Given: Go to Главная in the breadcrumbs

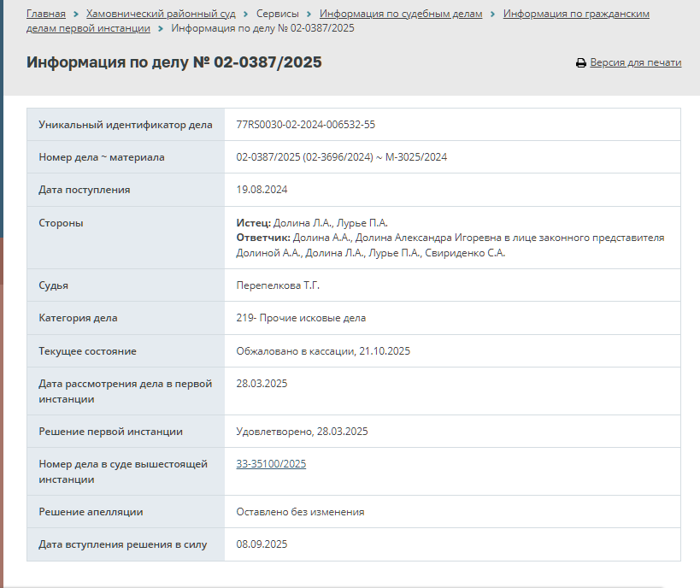Looking at the screenshot, I should point(46,15).
